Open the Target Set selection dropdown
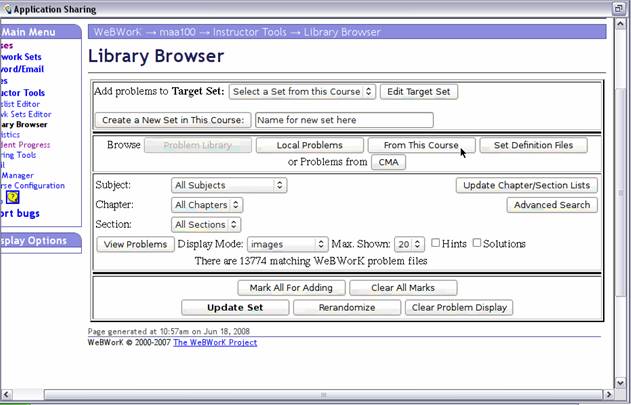Image resolution: width=631 pixels, height=405 pixels. click(x=302, y=91)
